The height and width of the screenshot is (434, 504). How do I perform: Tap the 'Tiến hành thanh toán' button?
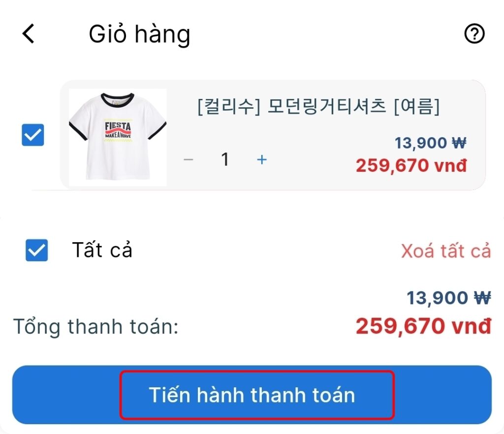pyautogui.click(x=252, y=395)
